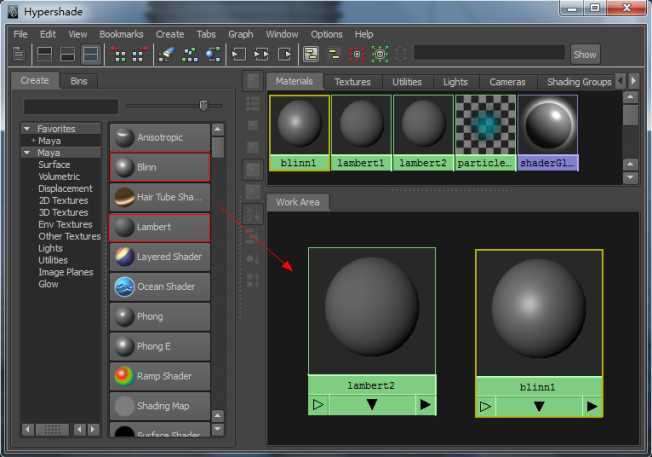Switch to the Textures tab
This screenshot has height=457, width=652.
352,82
